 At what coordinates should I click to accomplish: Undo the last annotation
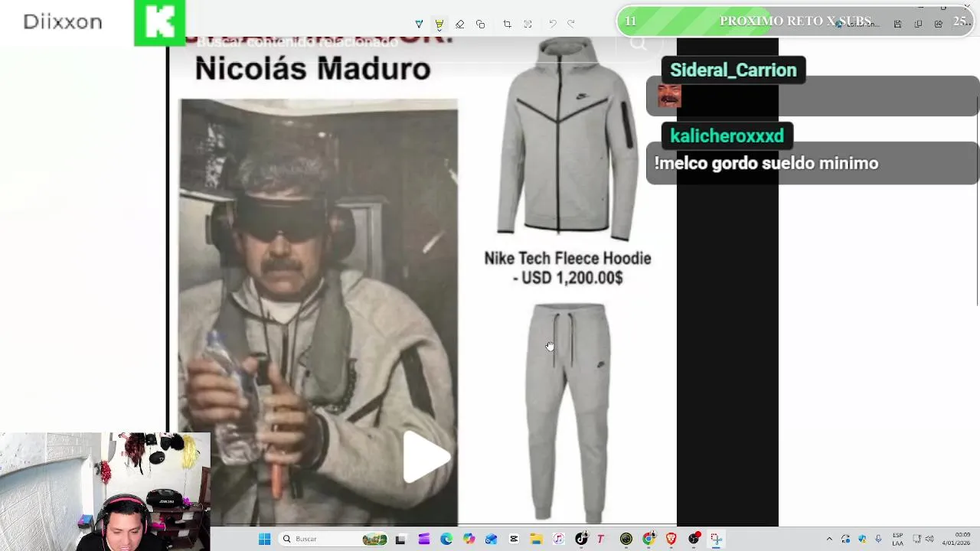[552, 24]
